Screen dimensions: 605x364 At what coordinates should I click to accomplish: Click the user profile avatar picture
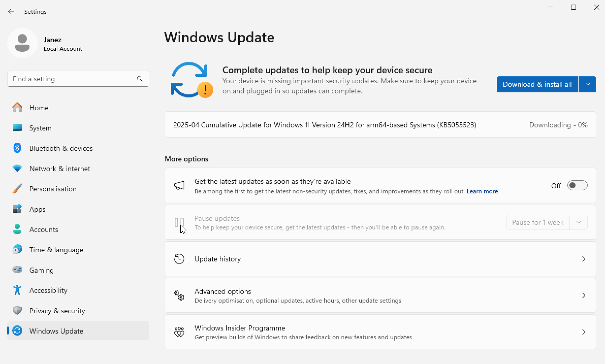pyautogui.click(x=22, y=43)
